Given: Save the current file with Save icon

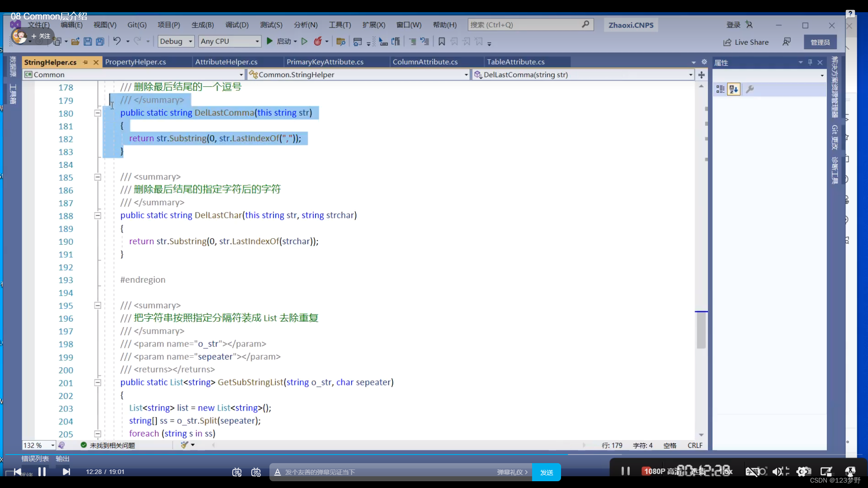Looking at the screenshot, I should 88,42.
